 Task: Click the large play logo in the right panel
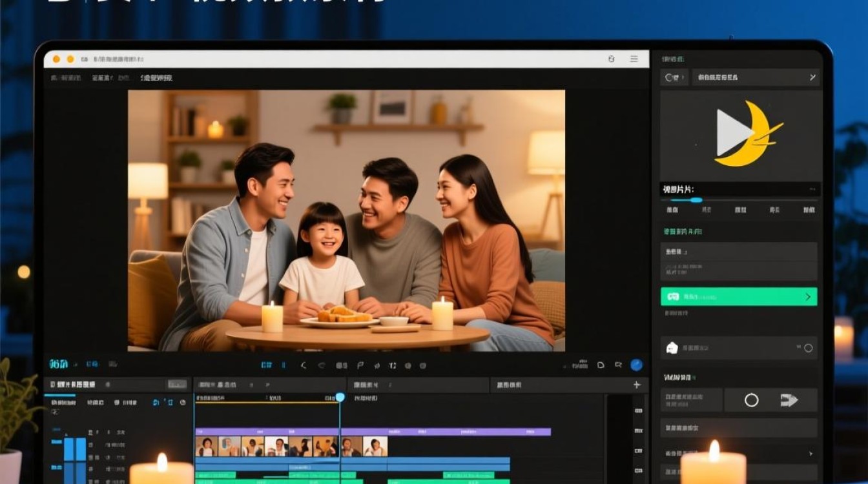[x=747, y=134]
